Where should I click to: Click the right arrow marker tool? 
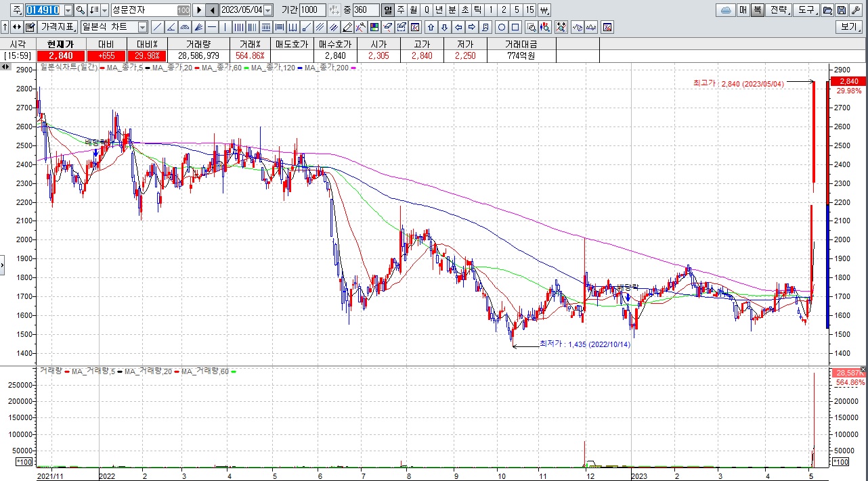pos(472,27)
